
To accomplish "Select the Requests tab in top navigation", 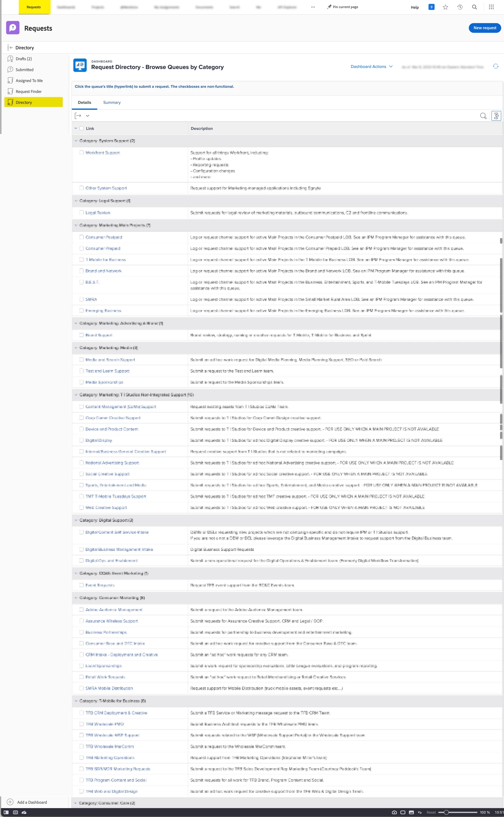I will 34,7.
